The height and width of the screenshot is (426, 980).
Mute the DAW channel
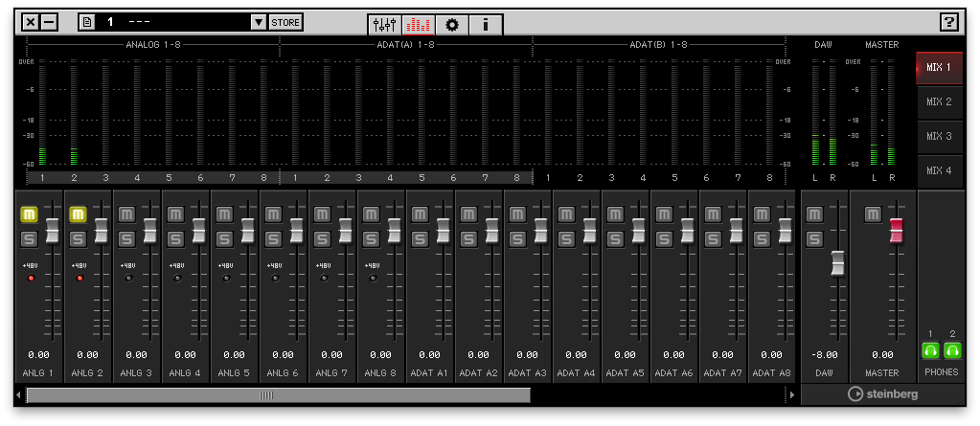[813, 214]
